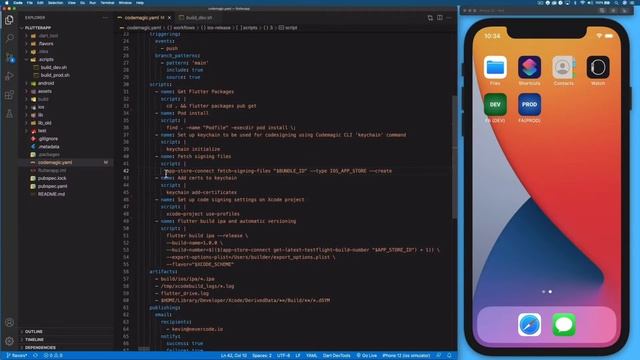Change YAML language mode in the status bar

pyautogui.click(x=311, y=356)
